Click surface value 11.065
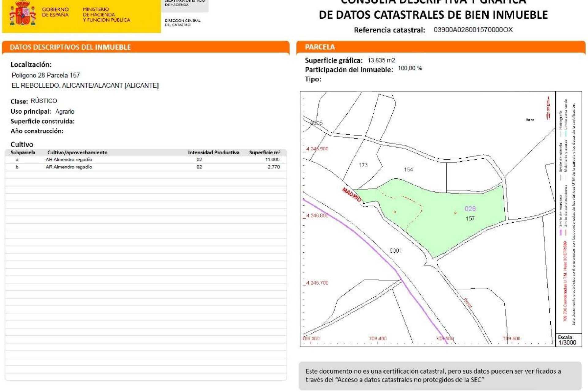Screen dimensions: 588x392 (x=272, y=160)
